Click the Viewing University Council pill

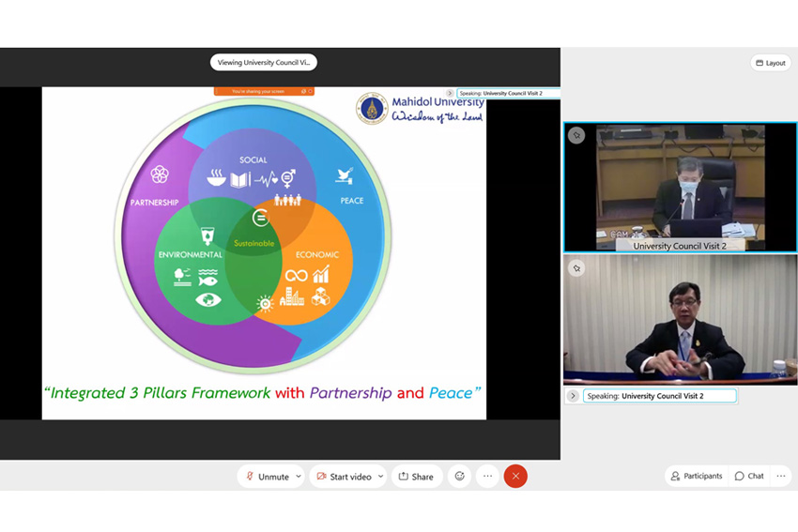click(264, 63)
